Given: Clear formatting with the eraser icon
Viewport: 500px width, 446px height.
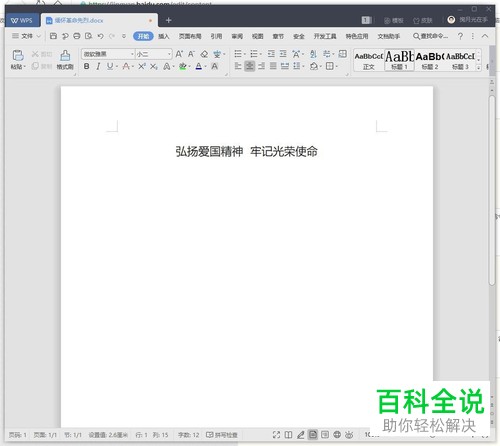Looking at the screenshot, I should pyautogui.click(x=204, y=54).
